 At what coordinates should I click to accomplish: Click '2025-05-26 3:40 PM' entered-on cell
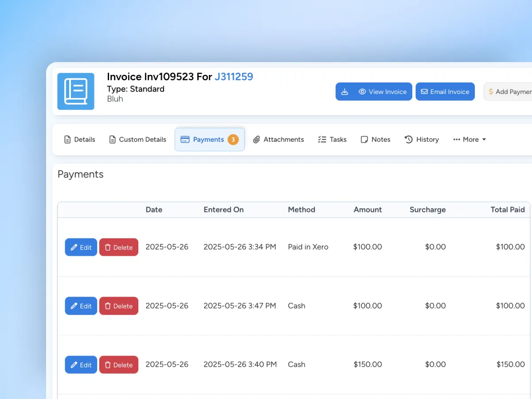coord(240,364)
